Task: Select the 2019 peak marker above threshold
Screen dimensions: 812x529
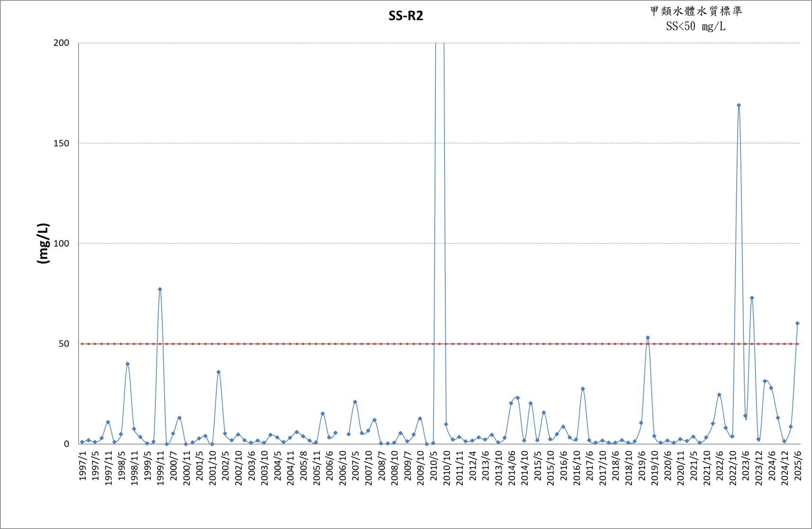Action: pos(648,338)
